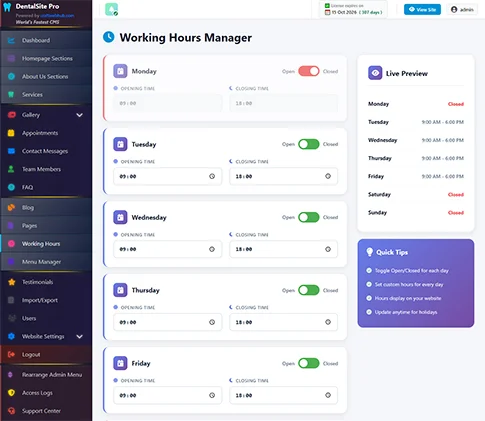
Task: Toggle Thursday open/closed switch
Action: tap(309, 290)
